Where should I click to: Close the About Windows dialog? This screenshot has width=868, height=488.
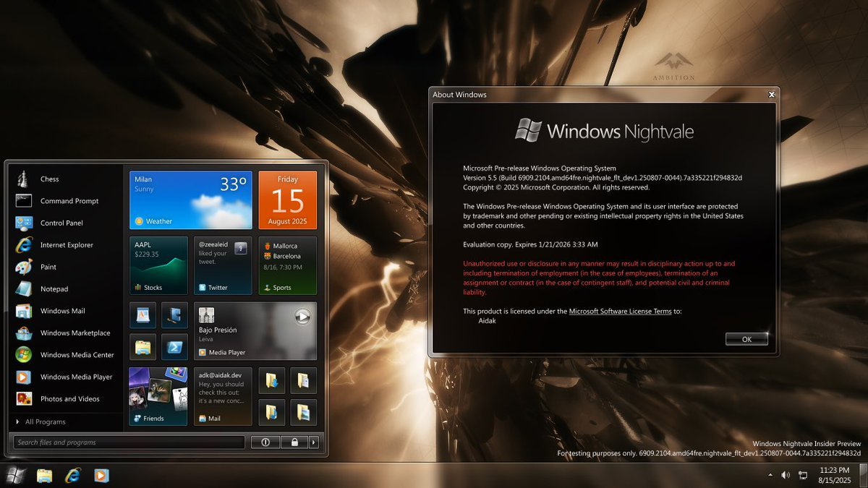[772, 94]
